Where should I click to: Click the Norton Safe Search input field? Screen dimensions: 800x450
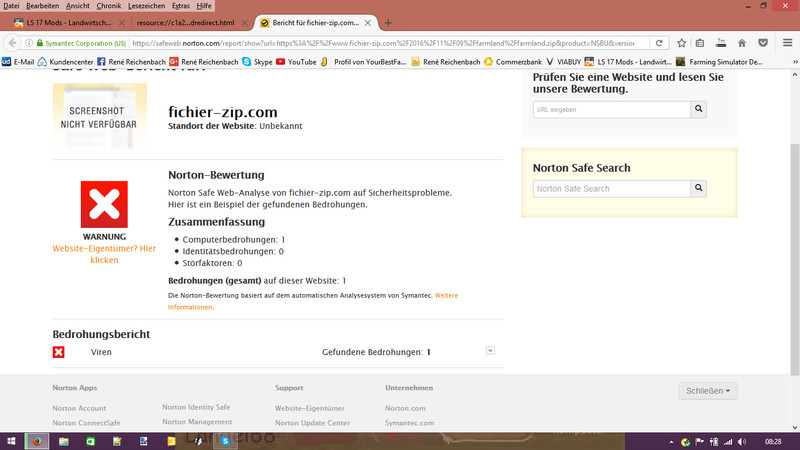tap(612, 188)
